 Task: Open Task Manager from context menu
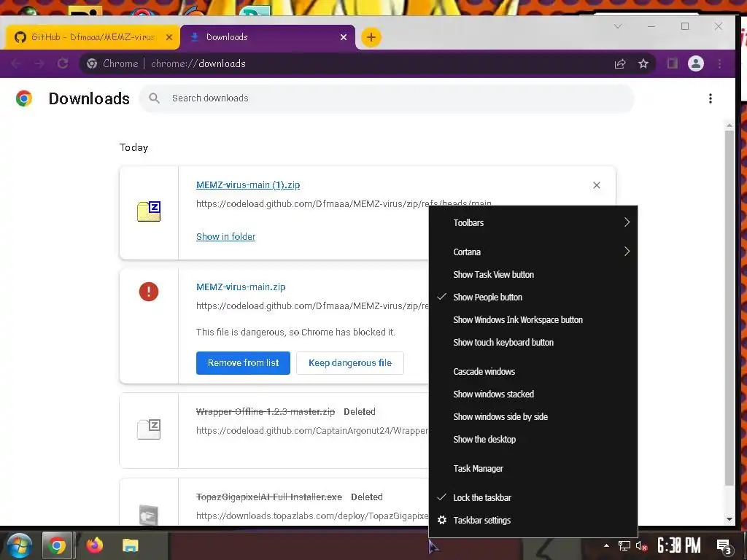point(533,469)
